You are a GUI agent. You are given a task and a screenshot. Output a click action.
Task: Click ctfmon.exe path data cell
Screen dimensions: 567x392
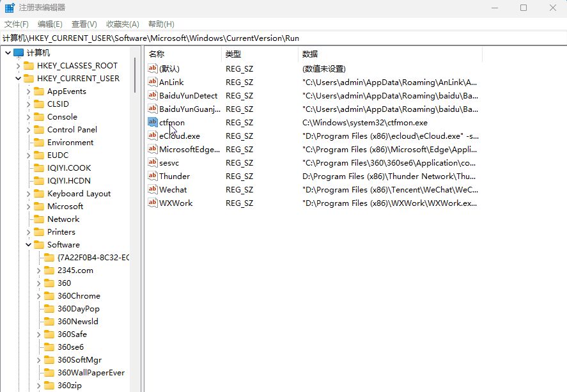tap(365, 123)
